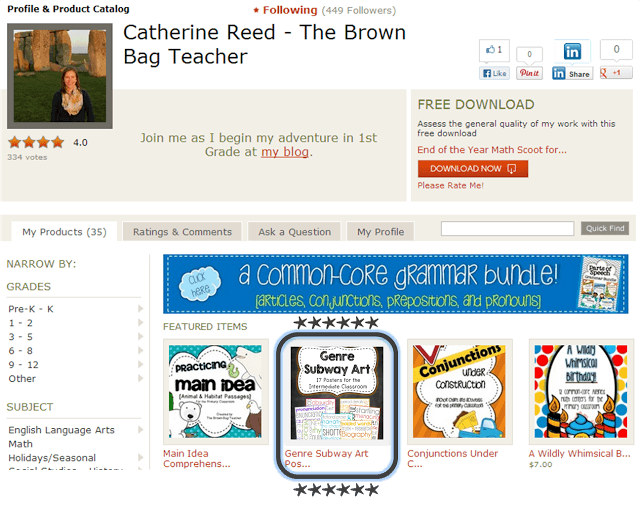Expand the 9 - 12 grade filter arrow
The image size is (640, 513).
[x=140, y=364]
